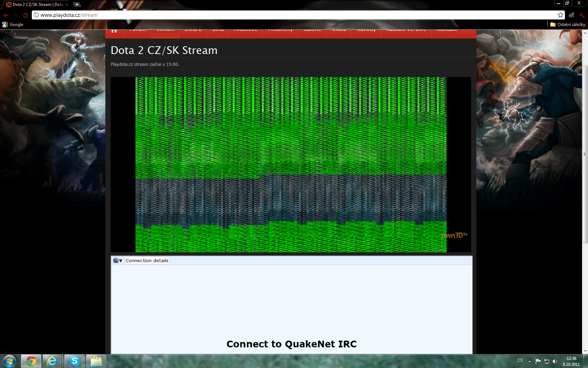
Task: Click the scrollbar down arrow
Action: (585, 351)
